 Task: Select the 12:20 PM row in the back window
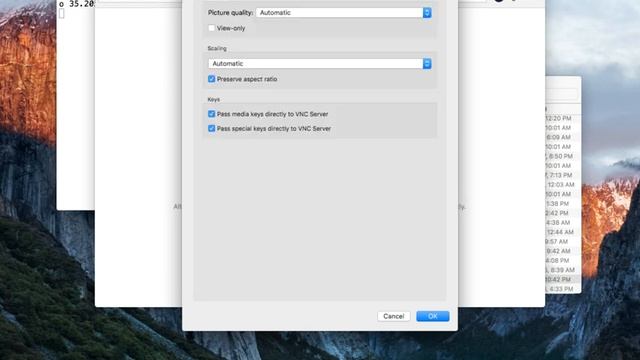(x=563, y=118)
